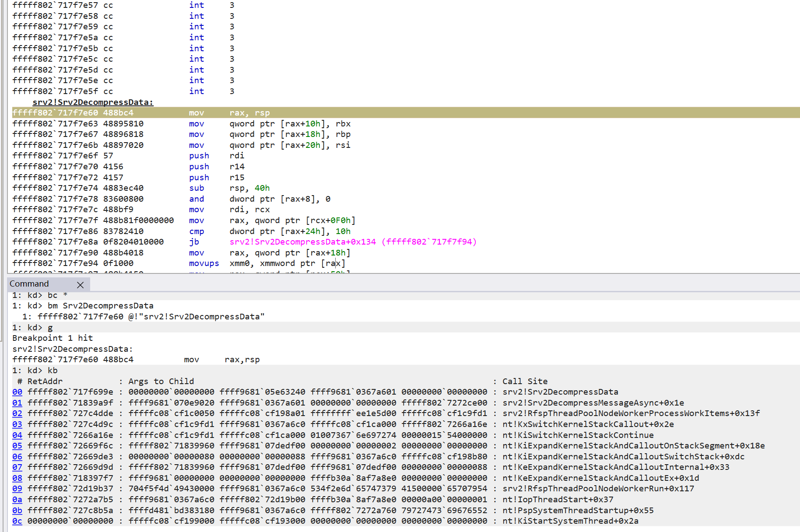
Task: Click call site nt!PspSystemThreadStartup+0x55
Action: 578,511
